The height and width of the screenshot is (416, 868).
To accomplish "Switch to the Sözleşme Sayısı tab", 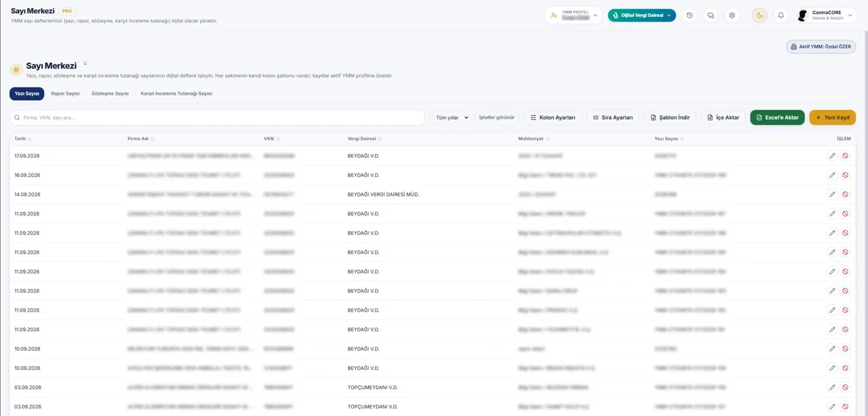I will coord(110,93).
